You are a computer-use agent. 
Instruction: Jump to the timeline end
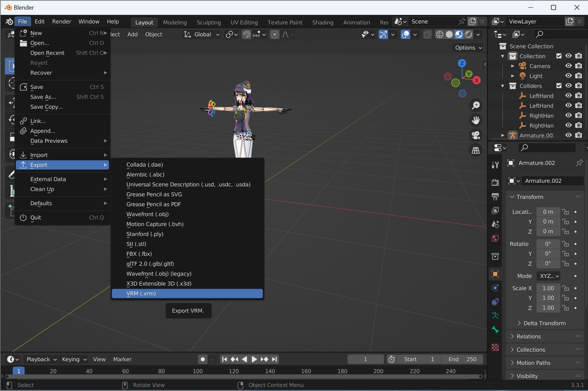coord(275,359)
